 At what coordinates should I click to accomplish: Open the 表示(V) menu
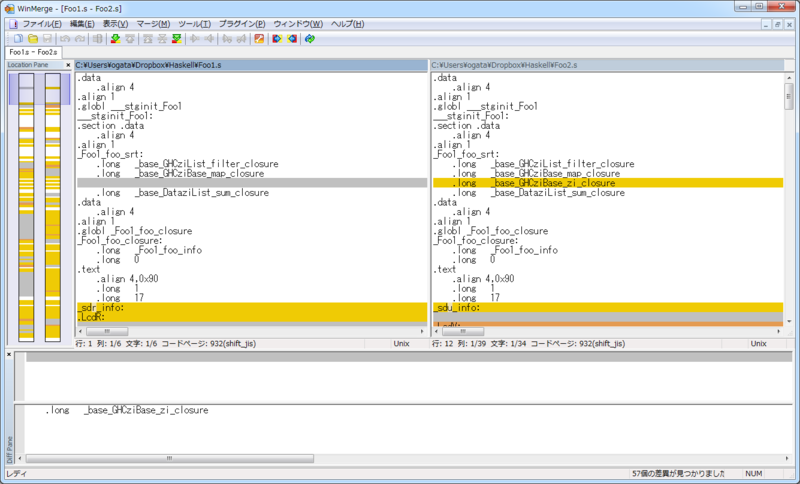coord(115,24)
